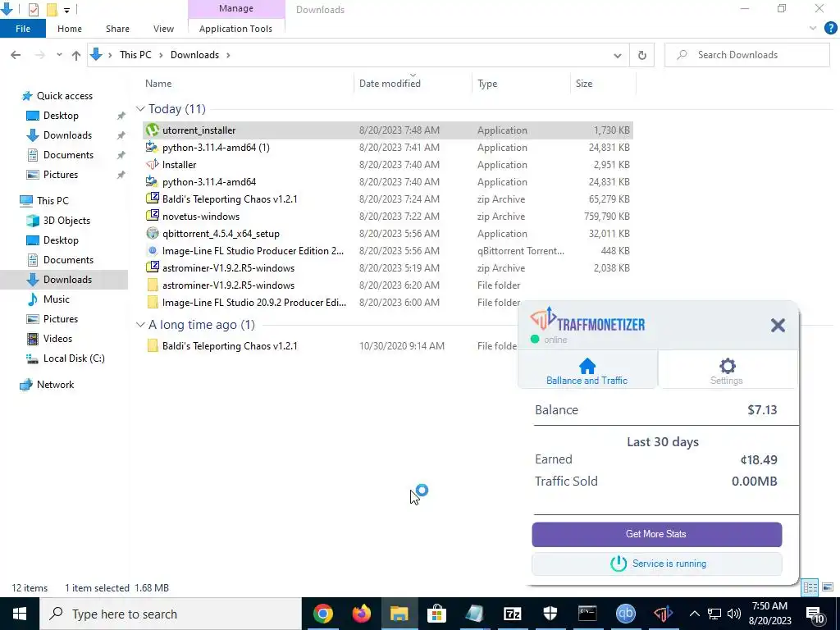The width and height of the screenshot is (840, 630).
Task: Switch to details view layout icon
Action: click(x=810, y=587)
